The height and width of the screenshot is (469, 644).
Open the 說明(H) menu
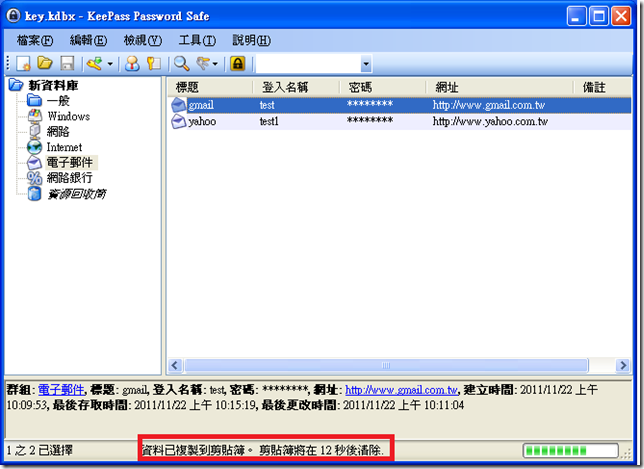(251, 40)
